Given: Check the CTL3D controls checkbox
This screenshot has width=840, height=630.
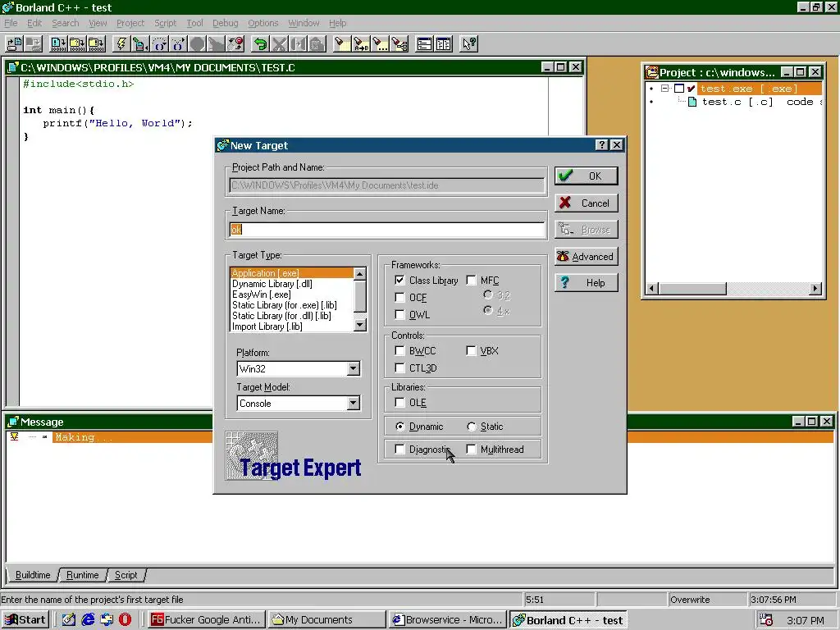Looking at the screenshot, I should (399, 368).
